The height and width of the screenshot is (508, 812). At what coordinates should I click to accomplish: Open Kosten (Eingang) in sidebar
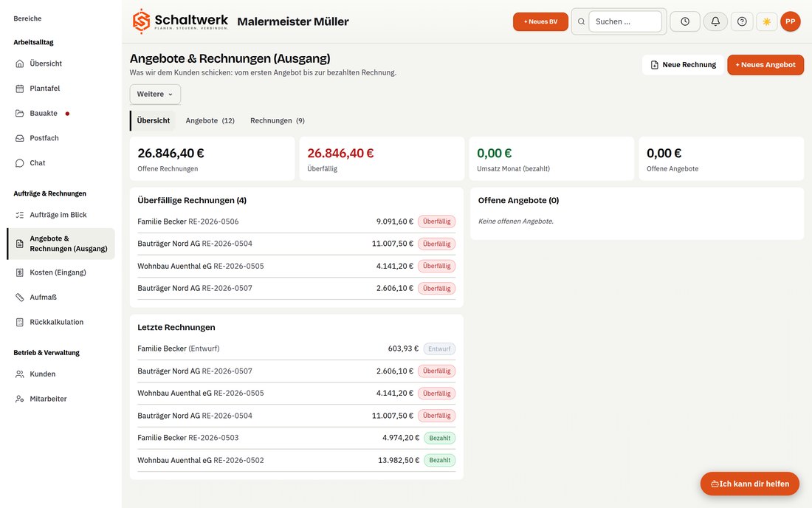61,272
